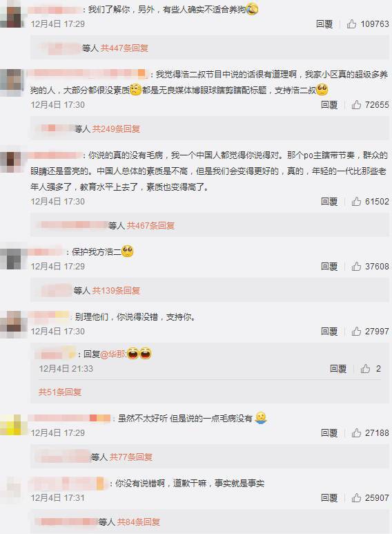Like the comment with 109763 likes

tap(351, 24)
